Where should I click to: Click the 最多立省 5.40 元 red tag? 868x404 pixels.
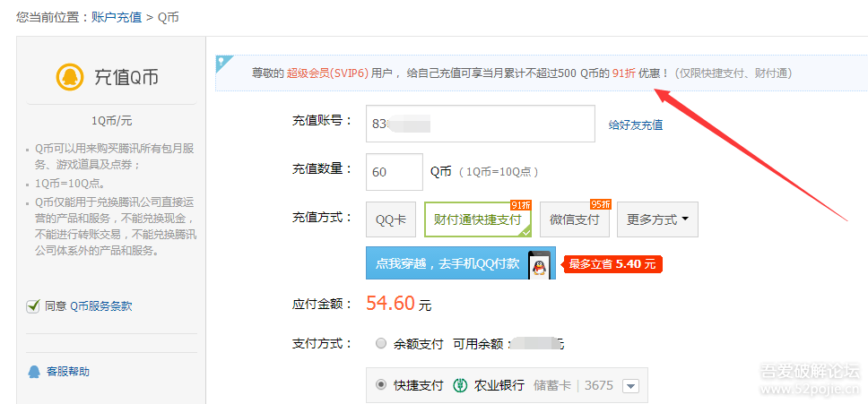point(612,264)
